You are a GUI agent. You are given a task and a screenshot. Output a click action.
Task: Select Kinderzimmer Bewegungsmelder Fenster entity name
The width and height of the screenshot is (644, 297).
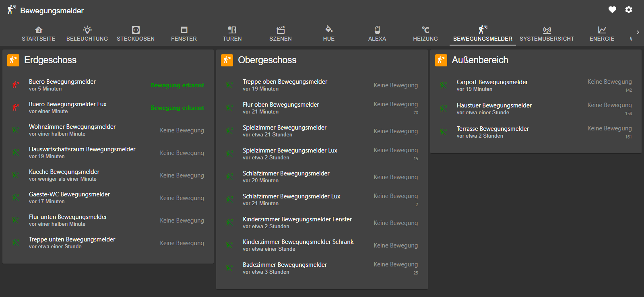(x=297, y=219)
